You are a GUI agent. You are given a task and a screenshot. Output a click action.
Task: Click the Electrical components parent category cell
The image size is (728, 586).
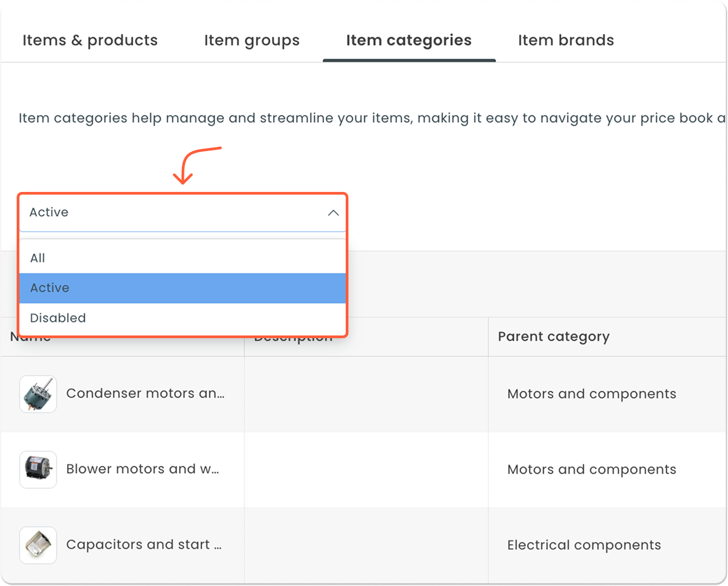tap(584, 545)
